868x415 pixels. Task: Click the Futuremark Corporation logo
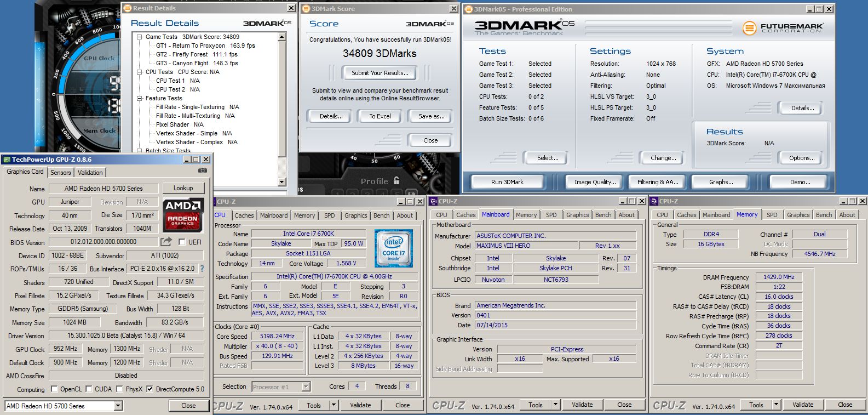783,27
